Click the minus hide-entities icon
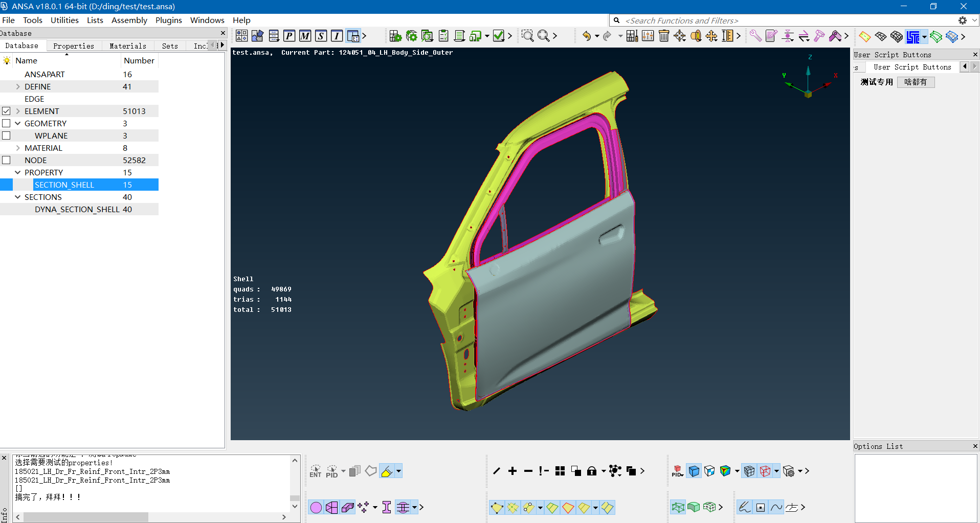Screen dimensions: 980x523 (x=528, y=471)
